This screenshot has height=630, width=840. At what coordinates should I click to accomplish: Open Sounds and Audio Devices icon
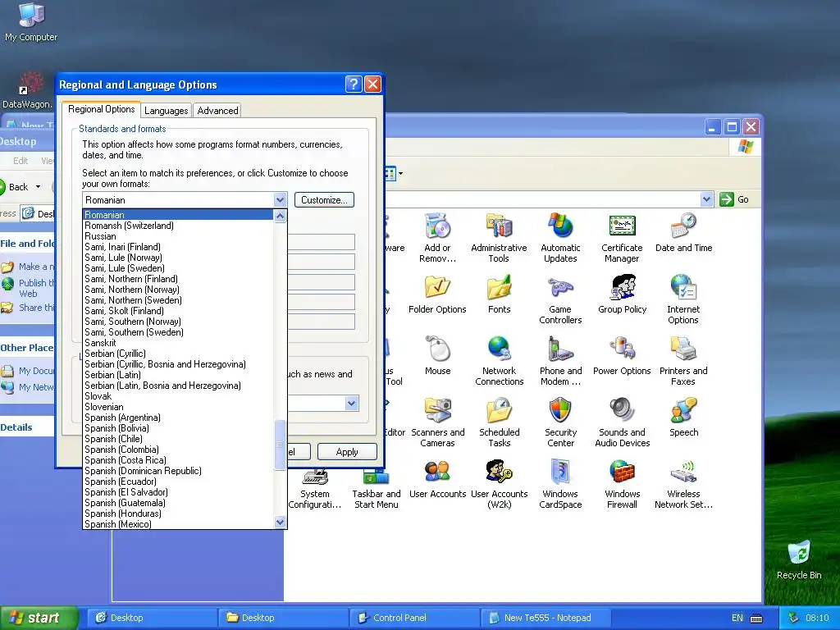click(622, 422)
